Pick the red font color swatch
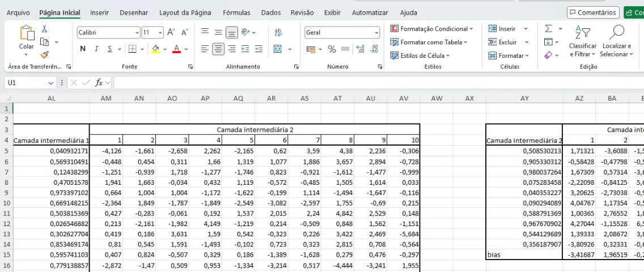The height and width of the screenshot is (272, 644). pyautogui.click(x=177, y=49)
